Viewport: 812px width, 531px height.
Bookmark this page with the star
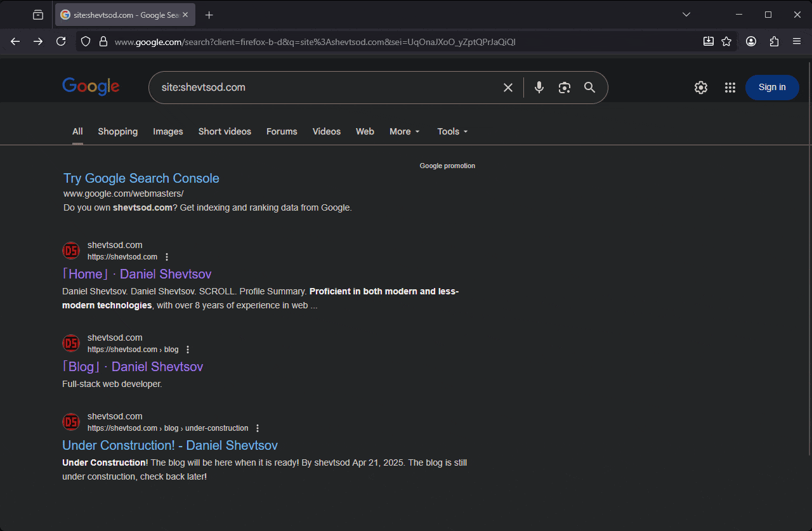click(x=726, y=41)
